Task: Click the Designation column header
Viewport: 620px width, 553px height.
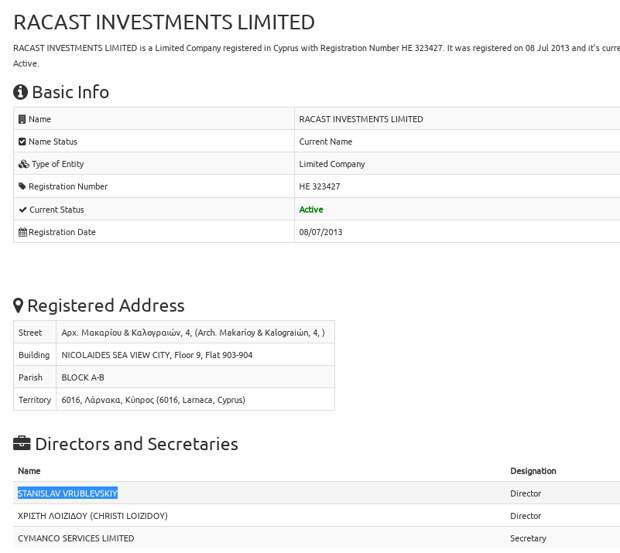Action: click(533, 471)
